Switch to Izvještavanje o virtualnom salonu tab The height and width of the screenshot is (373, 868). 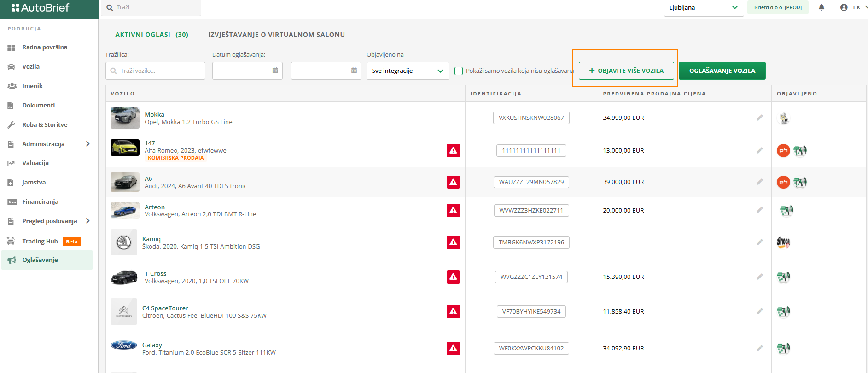point(276,35)
